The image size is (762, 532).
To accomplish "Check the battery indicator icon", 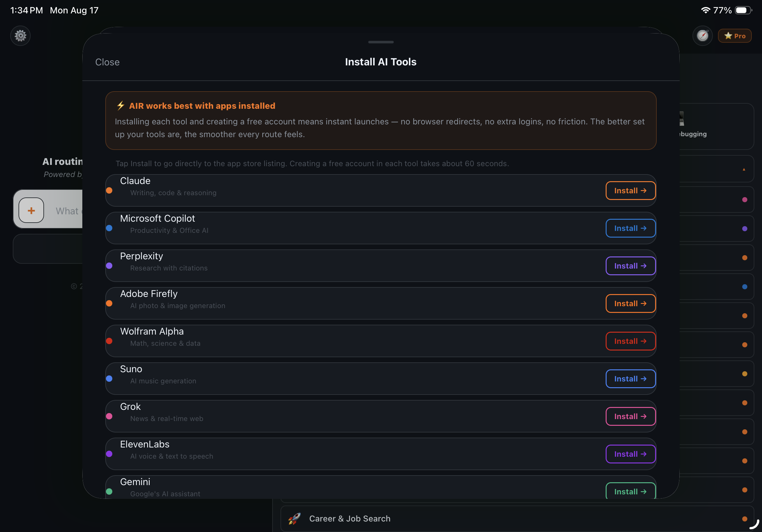I will [743, 10].
